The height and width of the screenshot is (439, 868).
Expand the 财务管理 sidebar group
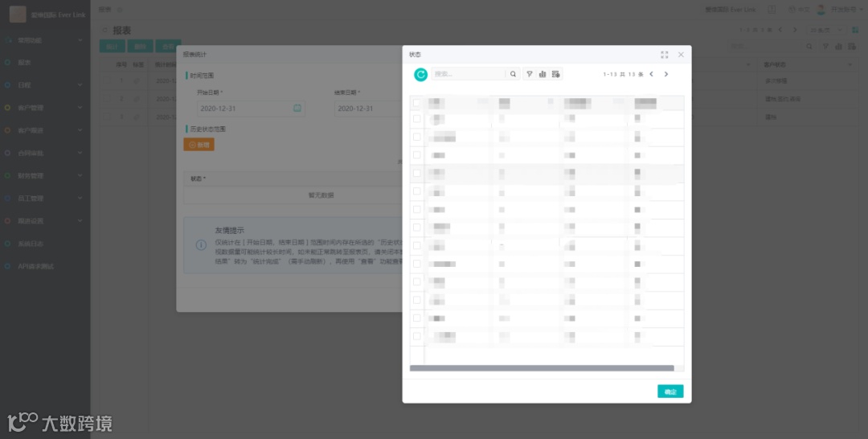pyautogui.click(x=45, y=176)
